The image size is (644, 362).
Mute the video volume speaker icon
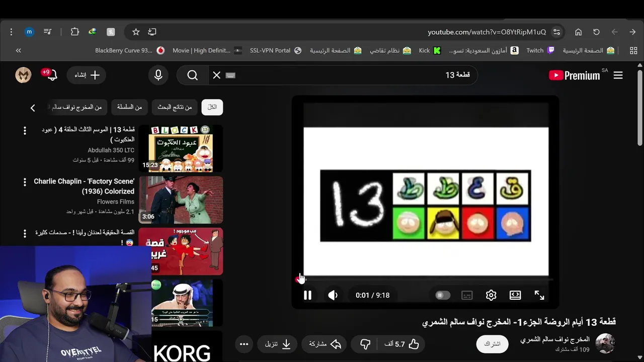pos(333,295)
